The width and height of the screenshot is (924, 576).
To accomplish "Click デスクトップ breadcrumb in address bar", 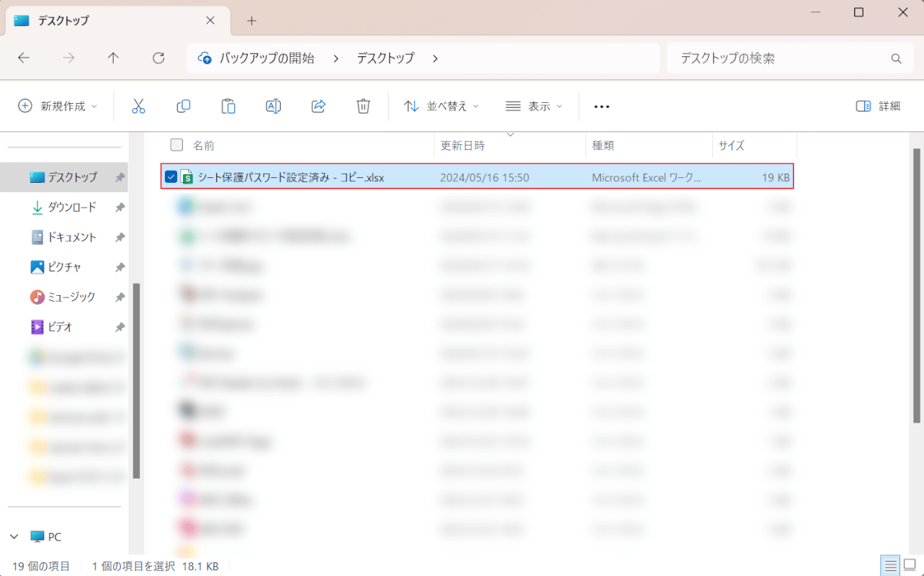I will click(x=386, y=58).
